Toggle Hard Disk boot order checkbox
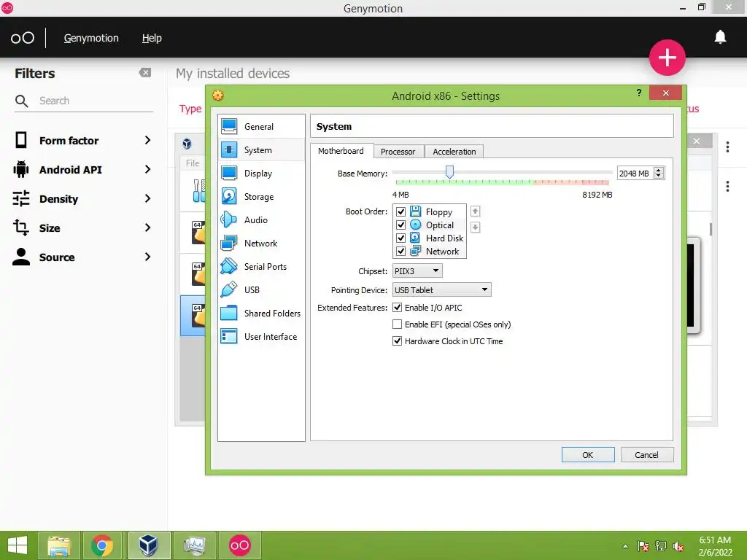747x560 pixels. pos(400,238)
